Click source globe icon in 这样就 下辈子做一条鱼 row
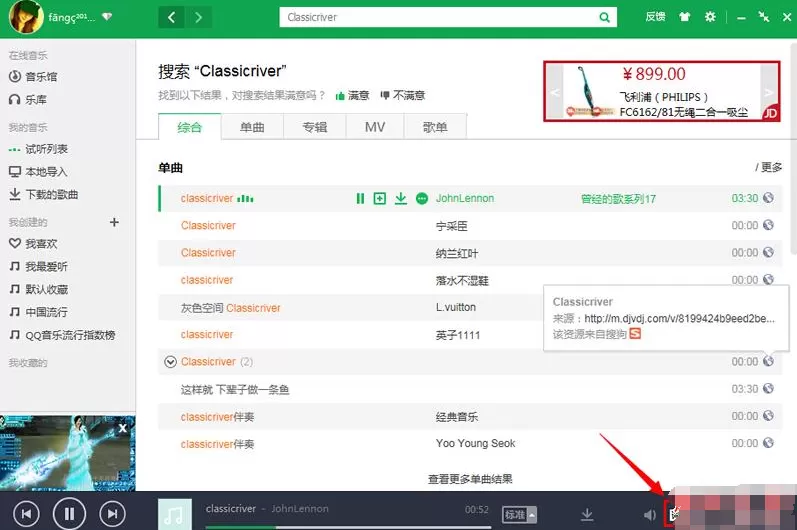Viewport: 797px width, 530px height. pyautogui.click(x=768, y=388)
